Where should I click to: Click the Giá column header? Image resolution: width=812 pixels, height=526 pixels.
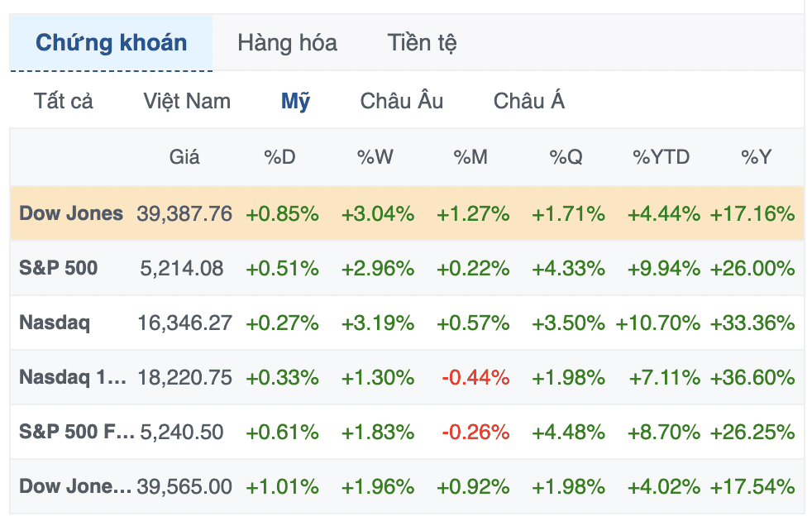[x=184, y=157]
